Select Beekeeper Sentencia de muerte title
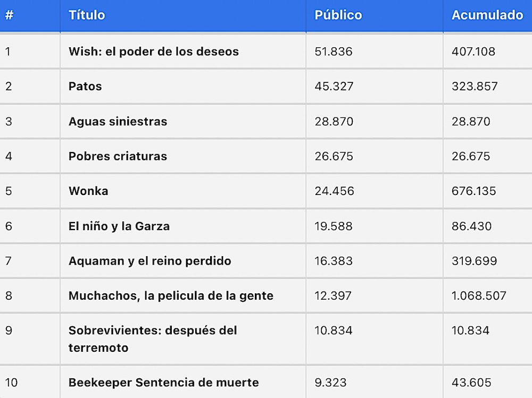 click(x=163, y=383)
